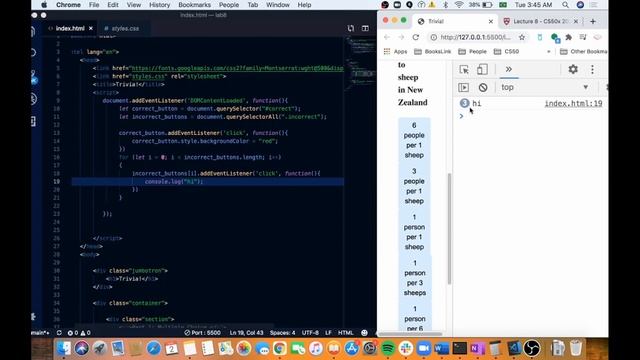View site information icon in address bar
This screenshot has height=360, width=640.
click(x=433, y=37)
